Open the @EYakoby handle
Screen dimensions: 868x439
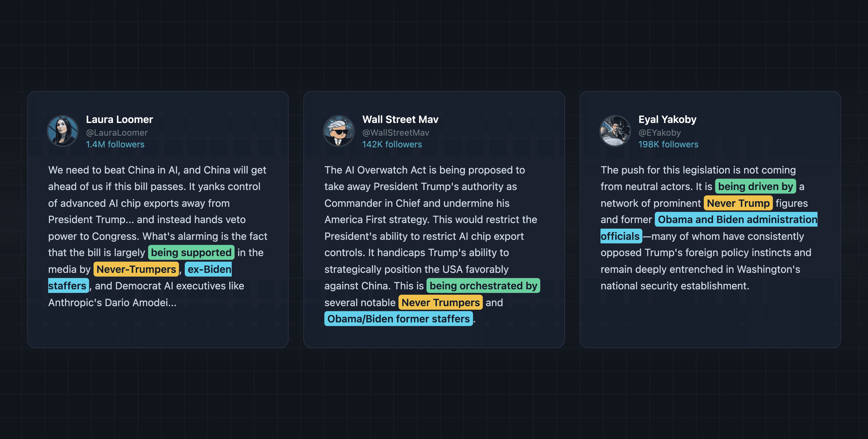click(659, 133)
